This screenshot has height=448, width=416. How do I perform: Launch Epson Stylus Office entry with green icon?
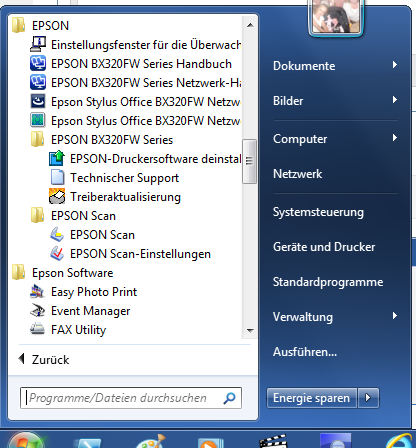(x=136, y=121)
